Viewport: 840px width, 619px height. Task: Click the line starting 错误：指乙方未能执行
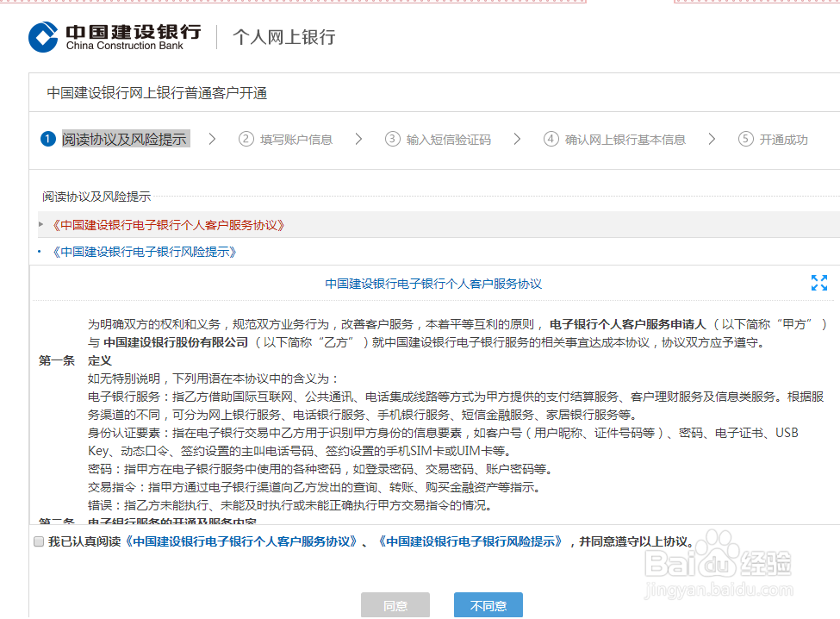coord(289,505)
